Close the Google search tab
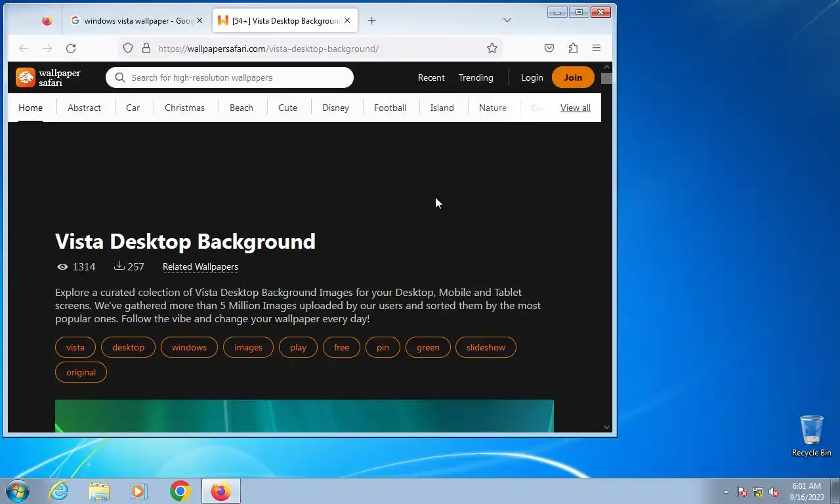This screenshot has width=840, height=504. click(x=199, y=20)
